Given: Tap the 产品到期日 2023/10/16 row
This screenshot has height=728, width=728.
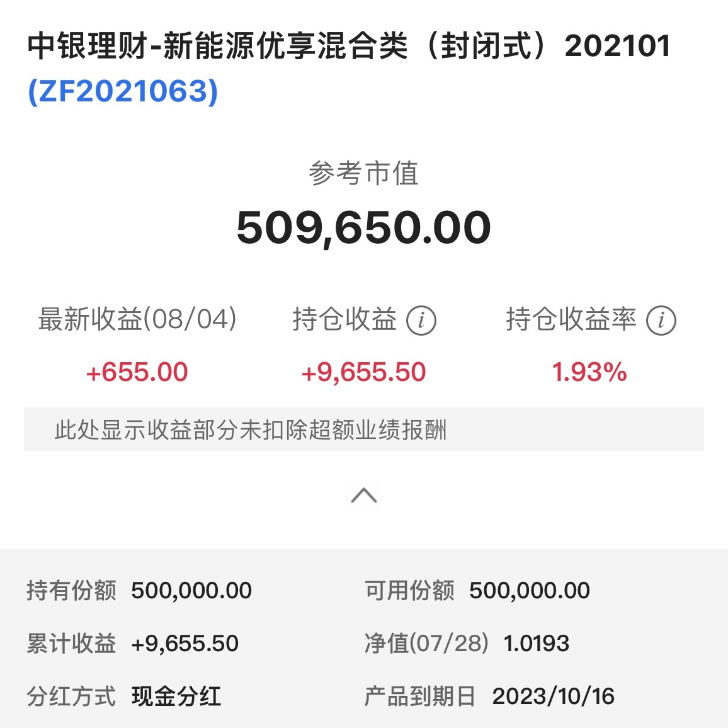Looking at the screenshot, I should point(489,697).
